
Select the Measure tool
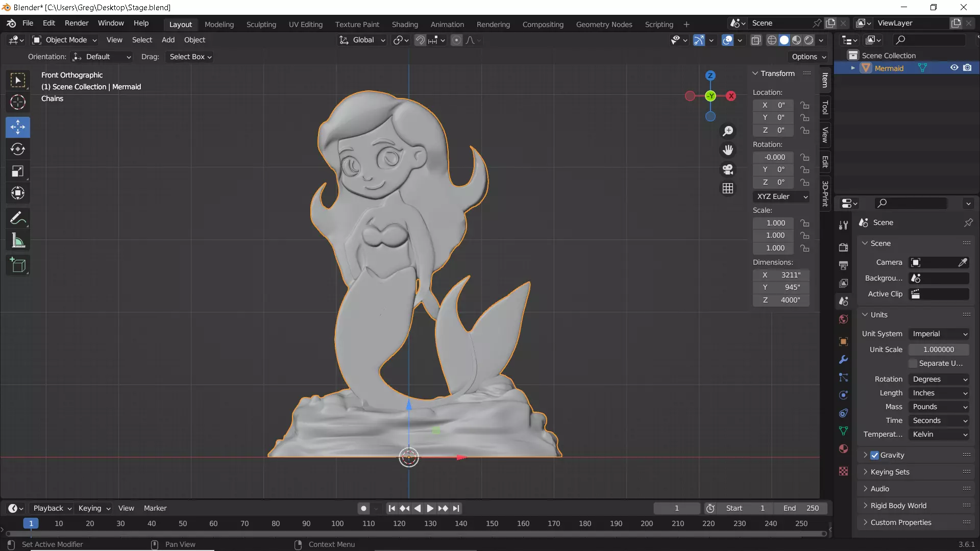pos(18,240)
